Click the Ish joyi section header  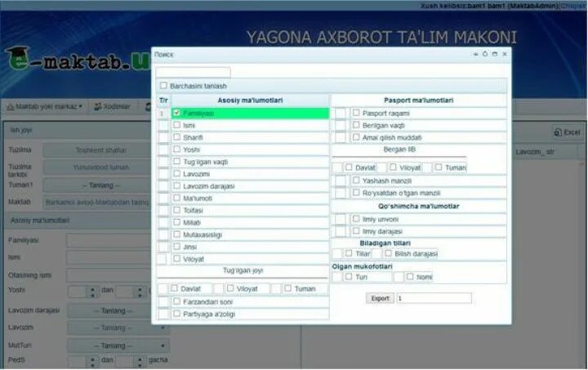click(x=78, y=130)
